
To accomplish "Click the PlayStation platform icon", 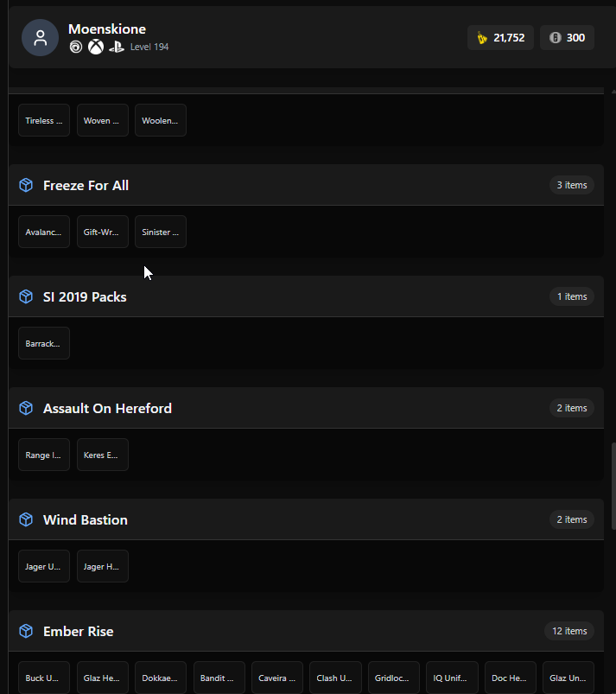I will 117,47.
